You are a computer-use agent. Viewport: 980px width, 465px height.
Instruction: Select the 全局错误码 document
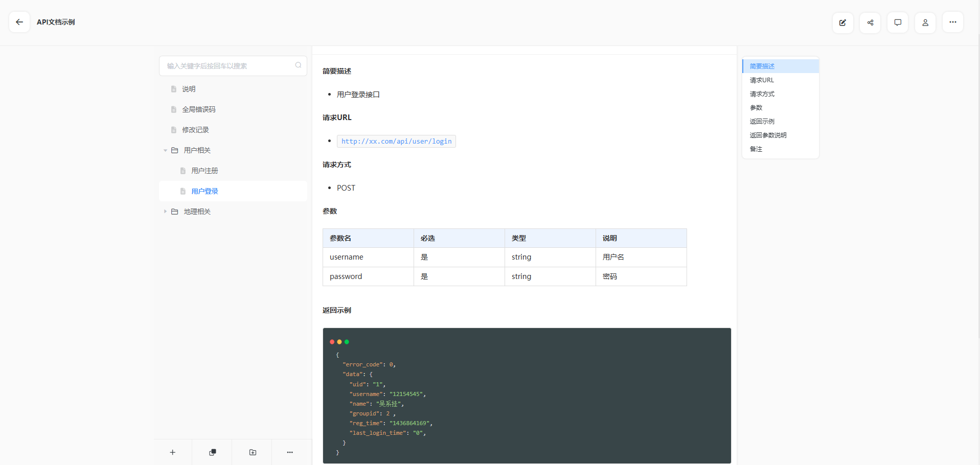[199, 109]
